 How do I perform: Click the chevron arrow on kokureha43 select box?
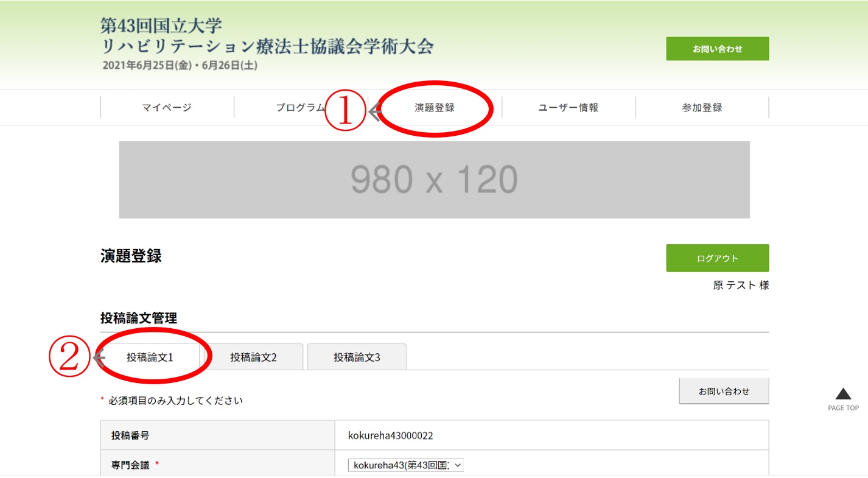click(x=458, y=465)
